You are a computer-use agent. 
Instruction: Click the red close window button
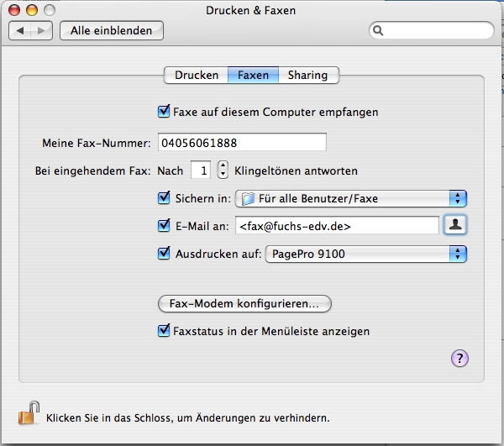tap(14, 10)
